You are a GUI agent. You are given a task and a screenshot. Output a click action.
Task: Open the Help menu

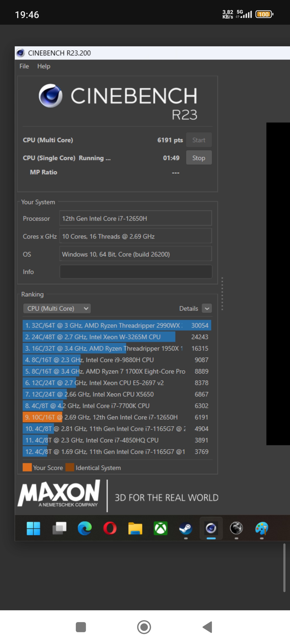pyautogui.click(x=44, y=66)
